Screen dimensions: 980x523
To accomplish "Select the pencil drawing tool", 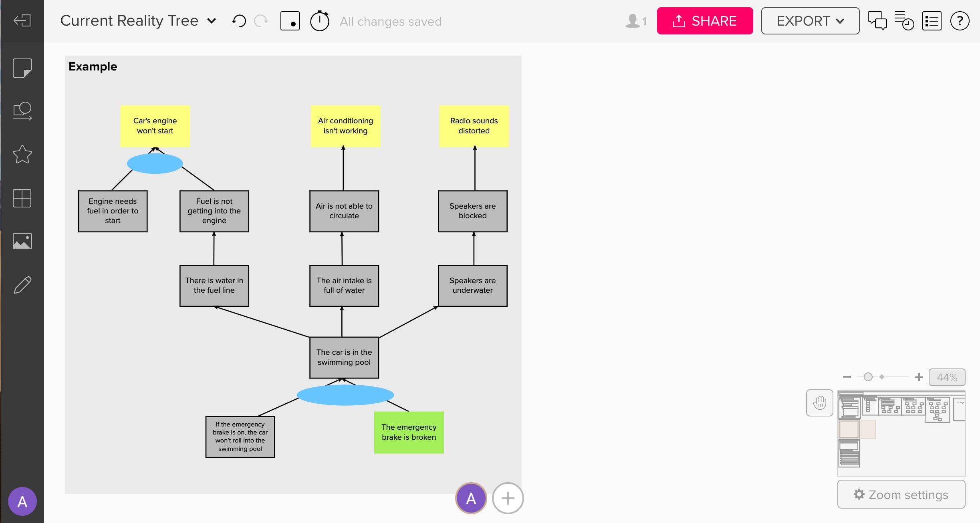I will (x=22, y=284).
